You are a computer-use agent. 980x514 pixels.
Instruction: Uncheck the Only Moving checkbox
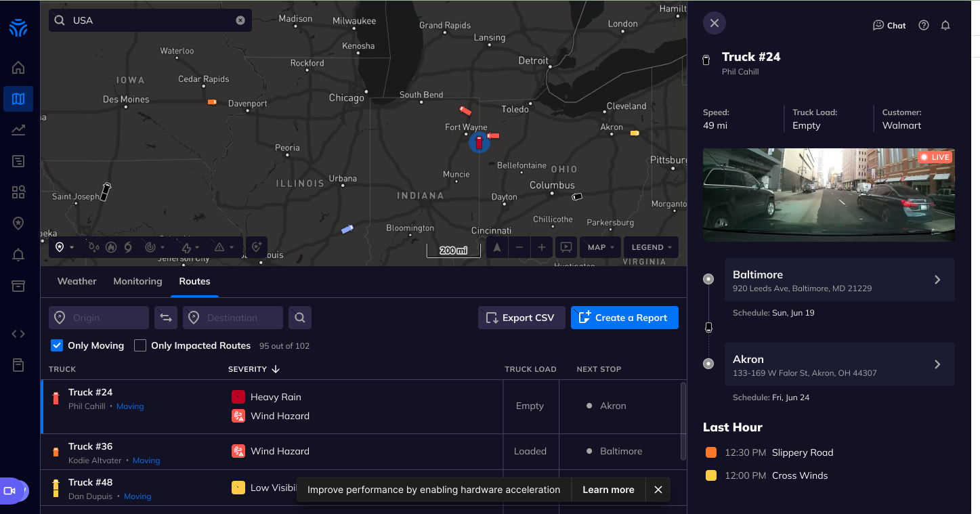coord(58,345)
